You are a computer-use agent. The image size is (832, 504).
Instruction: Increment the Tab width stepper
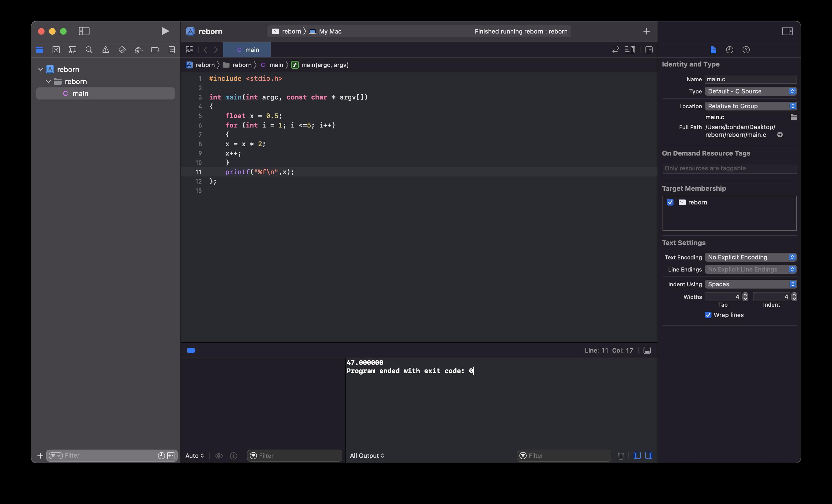click(745, 295)
